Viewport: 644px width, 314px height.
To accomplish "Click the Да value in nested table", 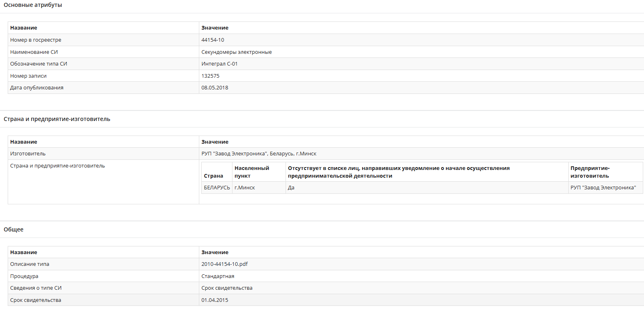I will [291, 188].
